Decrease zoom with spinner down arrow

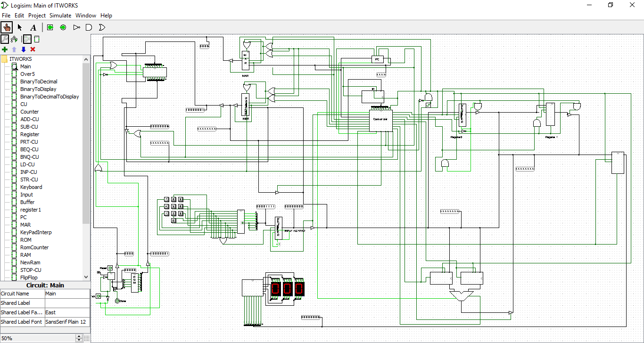[x=79, y=340]
